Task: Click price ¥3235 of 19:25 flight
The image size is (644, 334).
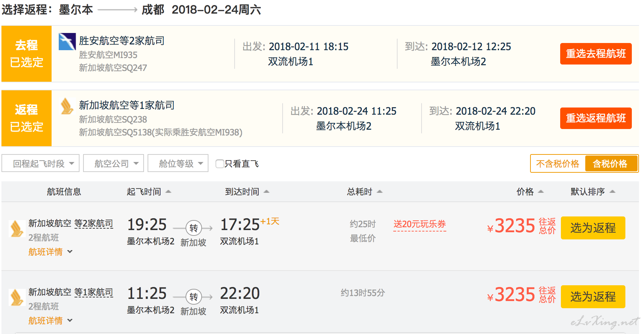Action: [x=511, y=226]
